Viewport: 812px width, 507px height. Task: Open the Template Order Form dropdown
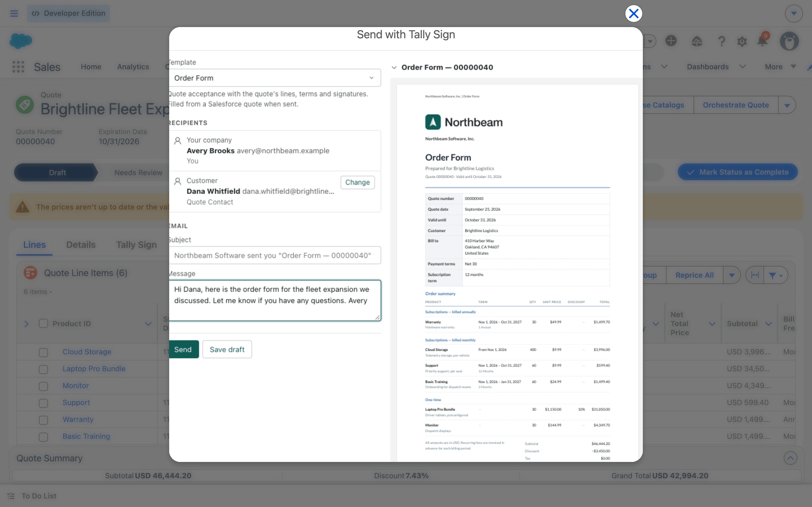pos(274,78)
